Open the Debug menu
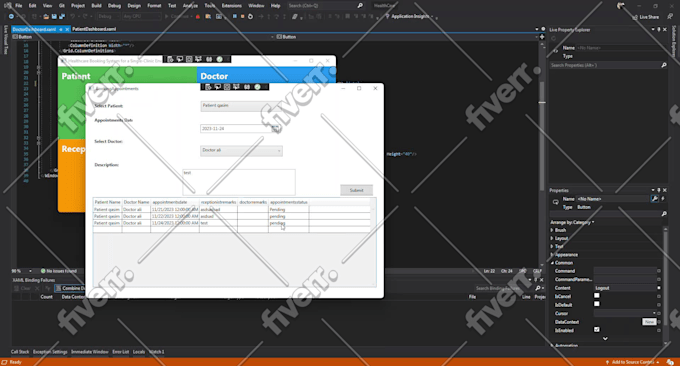The image size is (680, 366). [114, 6]
